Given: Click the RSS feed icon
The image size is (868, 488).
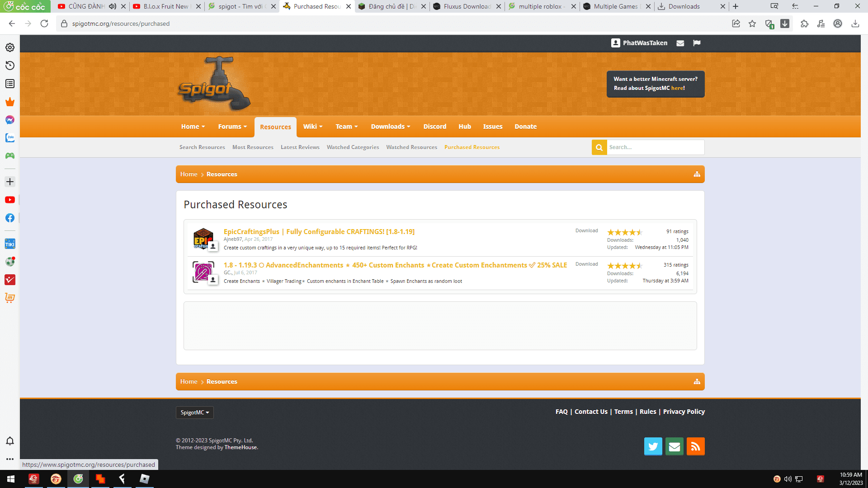Looking at the screenshot, I should 695,446.
